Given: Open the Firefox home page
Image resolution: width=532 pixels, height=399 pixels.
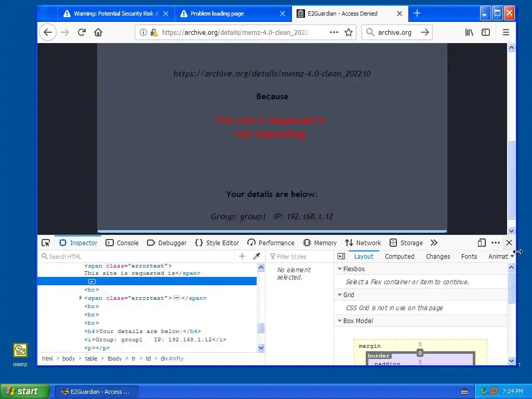Looking at the screenshot, I should 98,33.
